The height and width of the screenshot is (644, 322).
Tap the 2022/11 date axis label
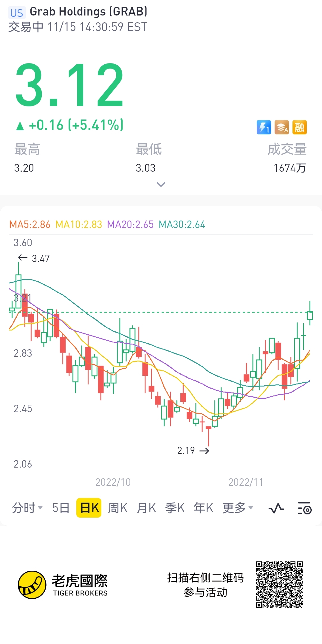pos(246,482)
